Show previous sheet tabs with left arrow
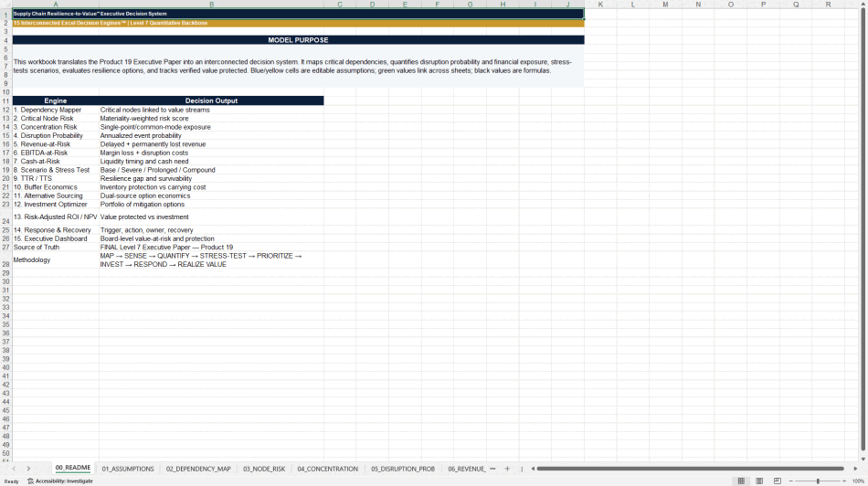The height and width of the screenshot is (486, 868). [14, 469]
